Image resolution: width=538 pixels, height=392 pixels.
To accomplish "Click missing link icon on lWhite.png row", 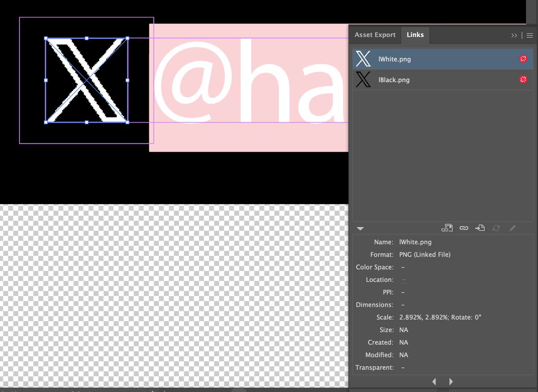I will (x=523, y=59).
